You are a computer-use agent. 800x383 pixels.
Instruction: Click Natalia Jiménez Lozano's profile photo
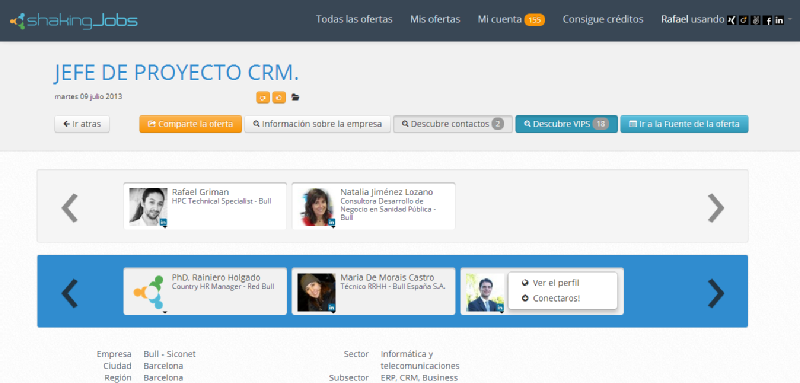[317, 207]
